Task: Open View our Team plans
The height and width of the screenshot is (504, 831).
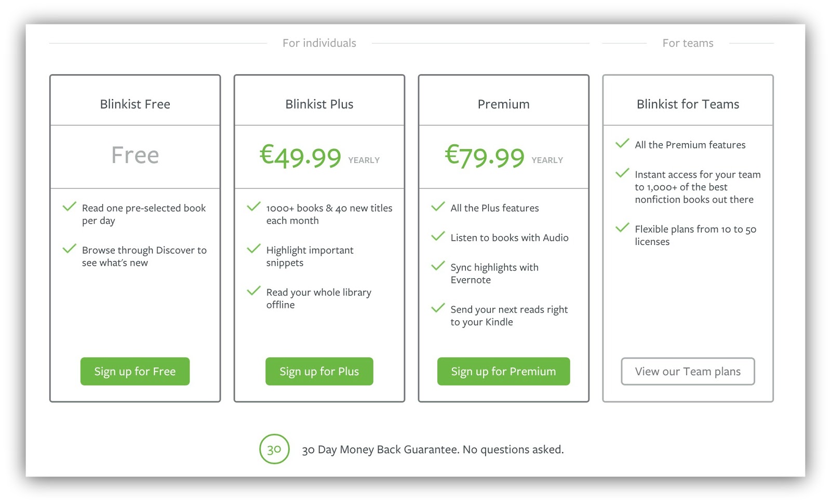Action: (688, 371)
